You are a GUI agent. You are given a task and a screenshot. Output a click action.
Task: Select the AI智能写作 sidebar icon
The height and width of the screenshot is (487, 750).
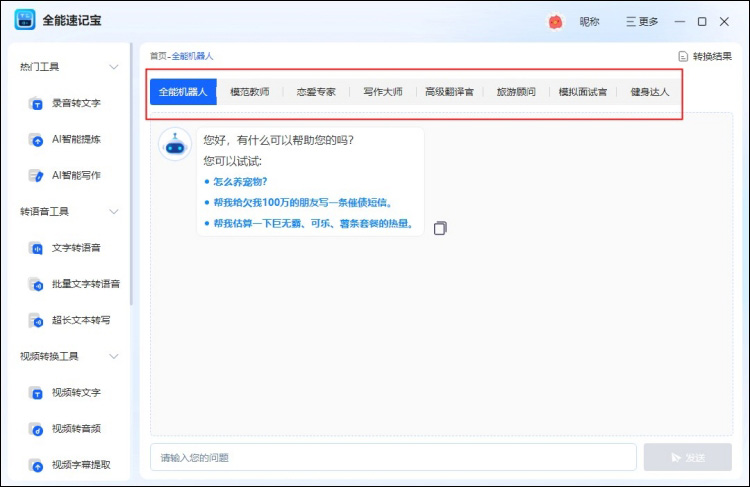(37, 175)
